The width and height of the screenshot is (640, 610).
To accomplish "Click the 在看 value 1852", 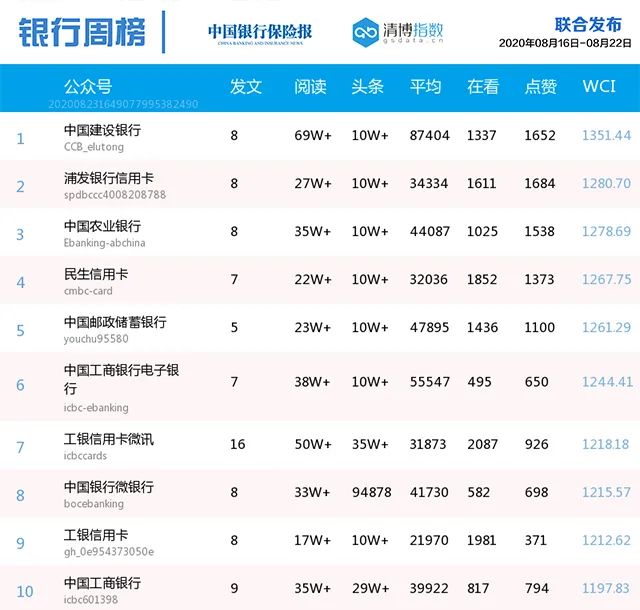I will click(482, 279).
